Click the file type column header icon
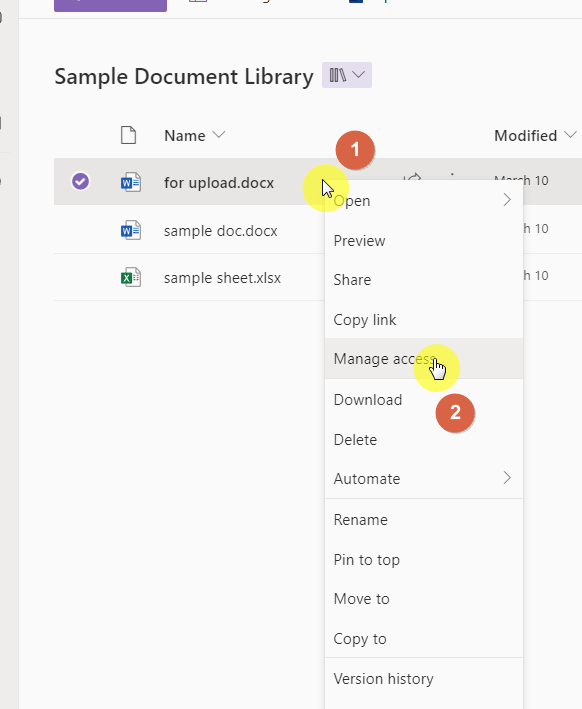 (128, 135)
